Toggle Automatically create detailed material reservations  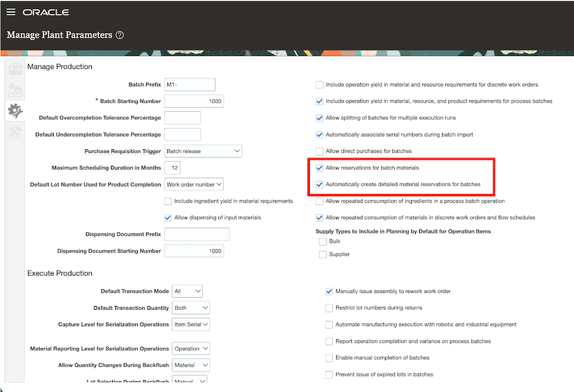point(320,184)
